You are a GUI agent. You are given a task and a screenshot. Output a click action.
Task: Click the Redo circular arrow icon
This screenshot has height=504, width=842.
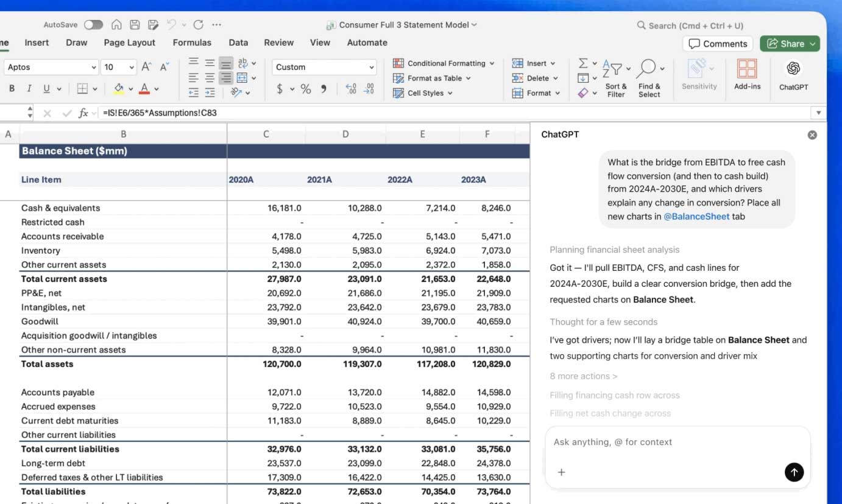(x=198, y=25)
